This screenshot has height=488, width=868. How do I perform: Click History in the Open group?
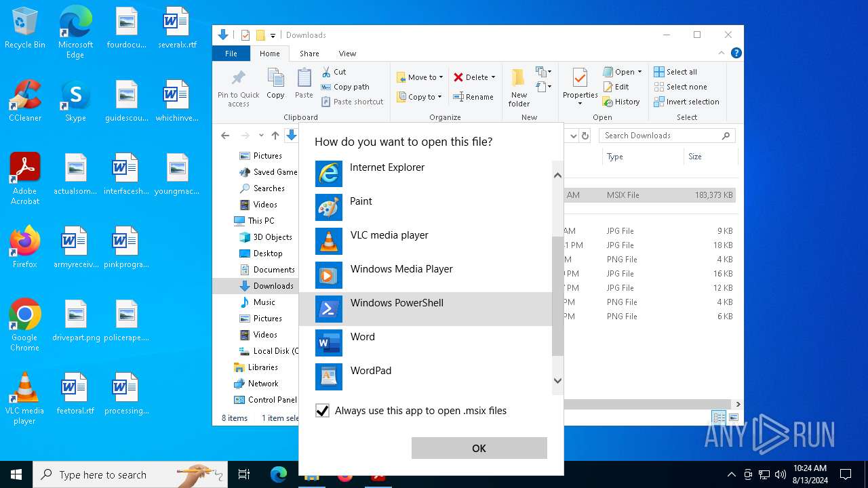coord(621,102)
